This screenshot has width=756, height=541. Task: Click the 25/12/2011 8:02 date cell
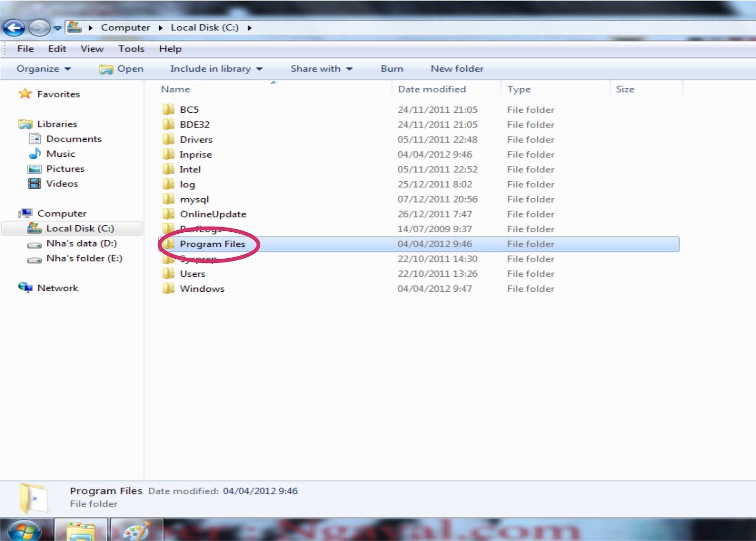[x=435, y=184]
